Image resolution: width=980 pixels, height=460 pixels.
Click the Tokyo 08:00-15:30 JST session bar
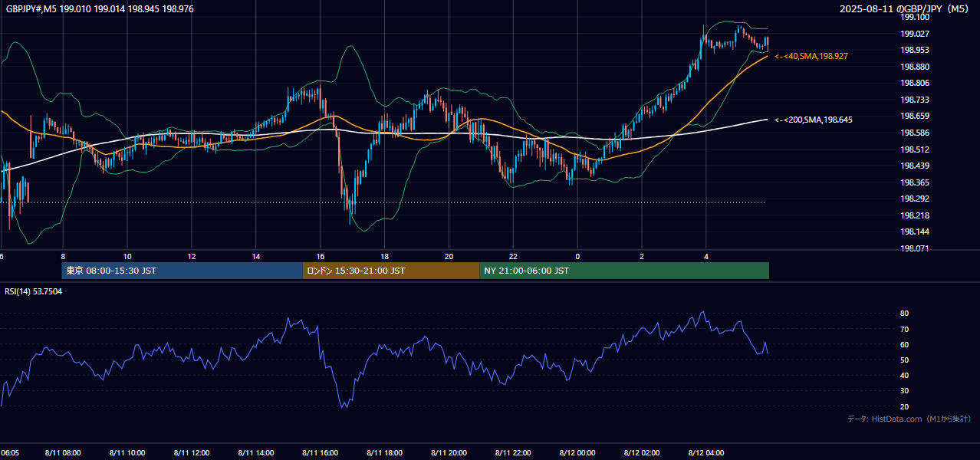(183, 271)
